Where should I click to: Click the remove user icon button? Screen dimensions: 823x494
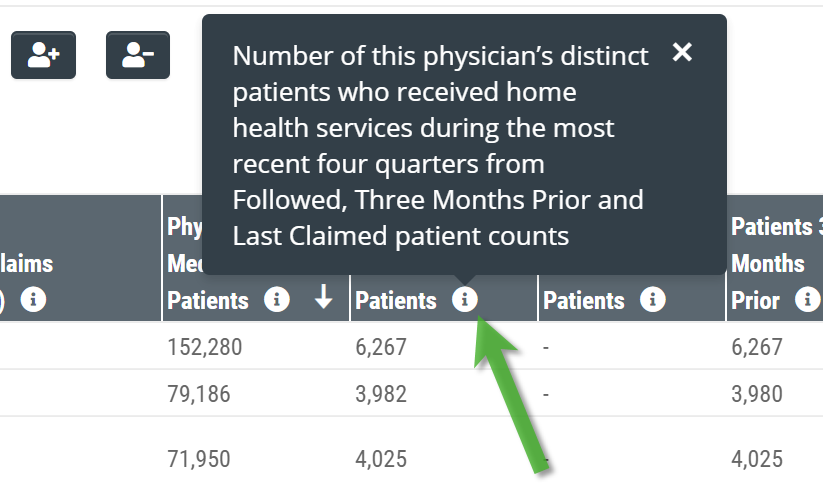click(138, 55)
